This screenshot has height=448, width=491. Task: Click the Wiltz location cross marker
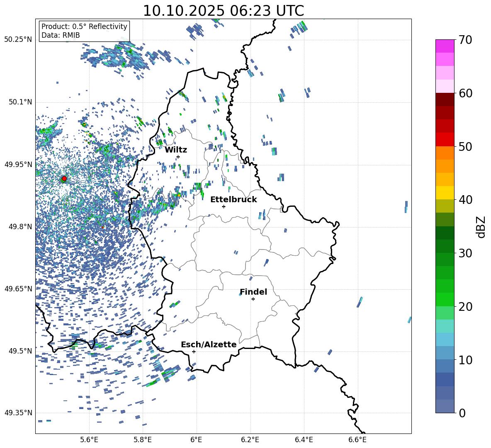point(178,157)
